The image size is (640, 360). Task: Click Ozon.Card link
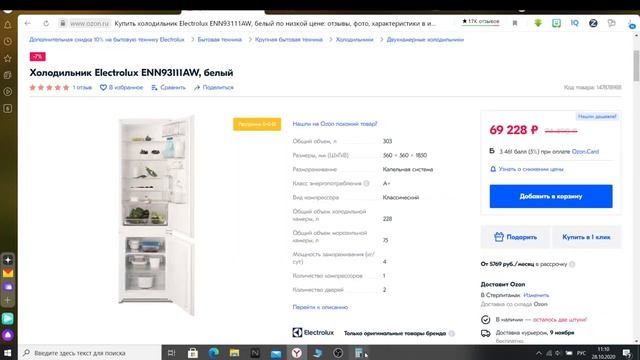tap(585, 151)
